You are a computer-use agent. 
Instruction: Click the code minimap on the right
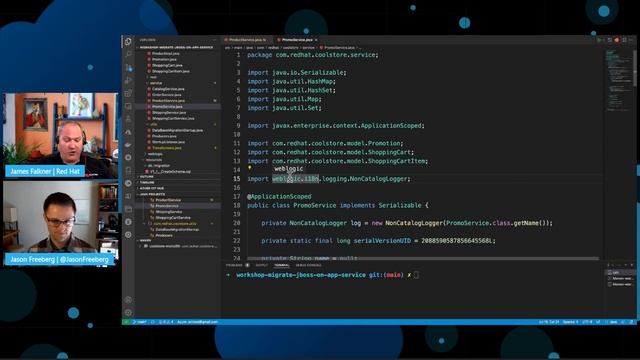click(619, 81)
